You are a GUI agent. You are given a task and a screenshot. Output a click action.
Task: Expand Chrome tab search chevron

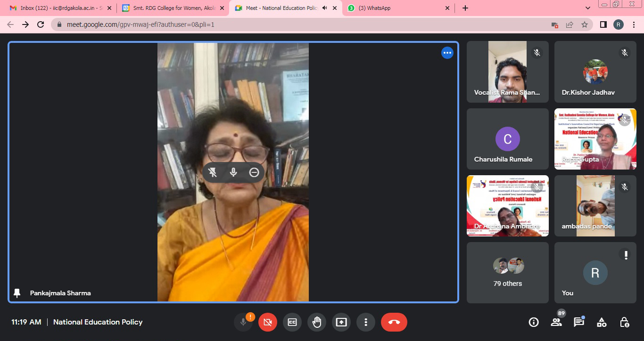pos(588,8)
